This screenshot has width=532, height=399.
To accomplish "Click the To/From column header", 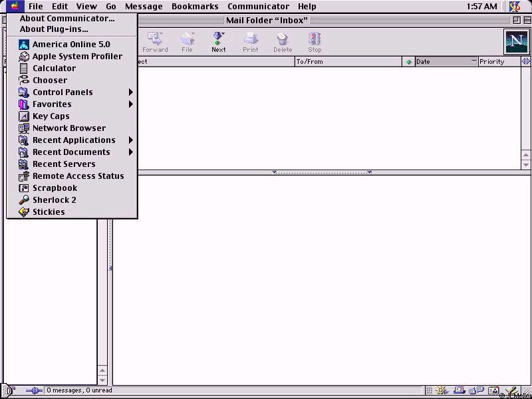I will pos(347,62).
